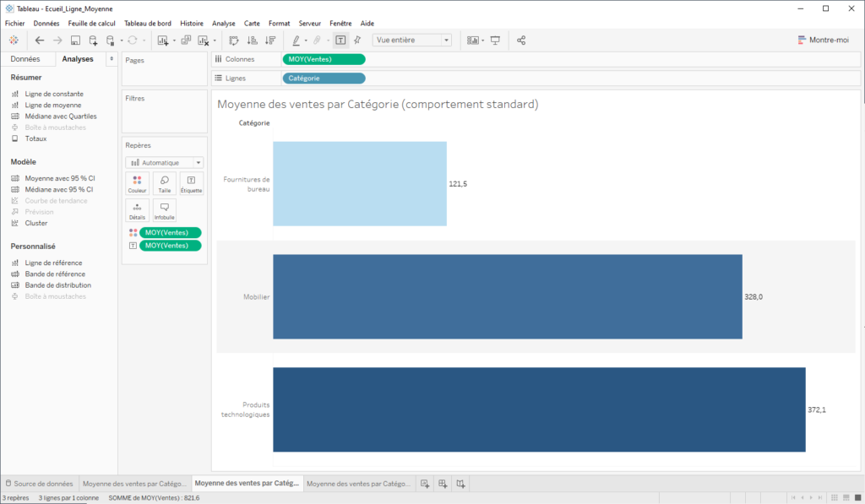Click the Infobulle tooltip button

point(165,211)
